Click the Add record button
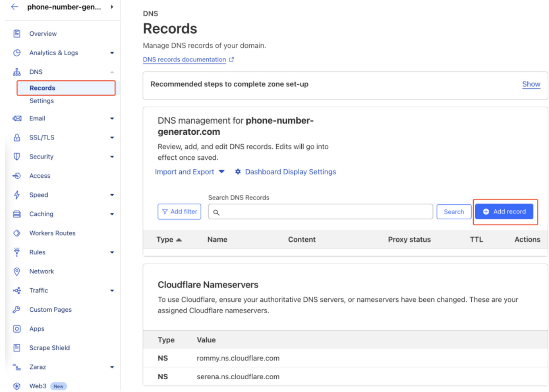This screenshot has height=392, width=549. coord(504,211)
